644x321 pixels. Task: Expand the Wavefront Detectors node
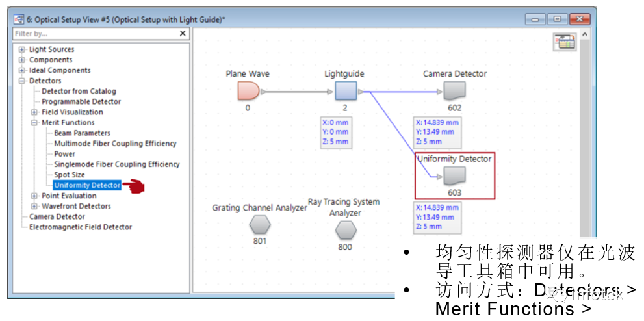click(x=34, y=206)
